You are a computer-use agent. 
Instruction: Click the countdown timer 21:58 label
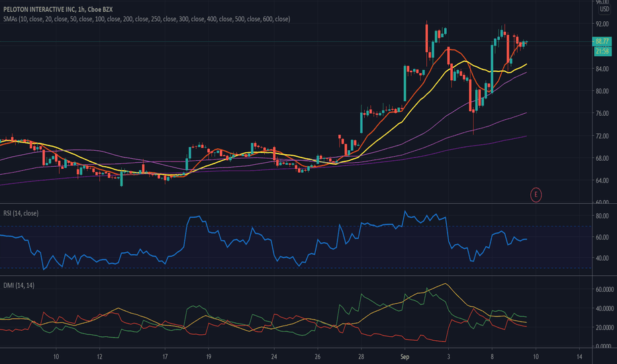pos(602,51)
